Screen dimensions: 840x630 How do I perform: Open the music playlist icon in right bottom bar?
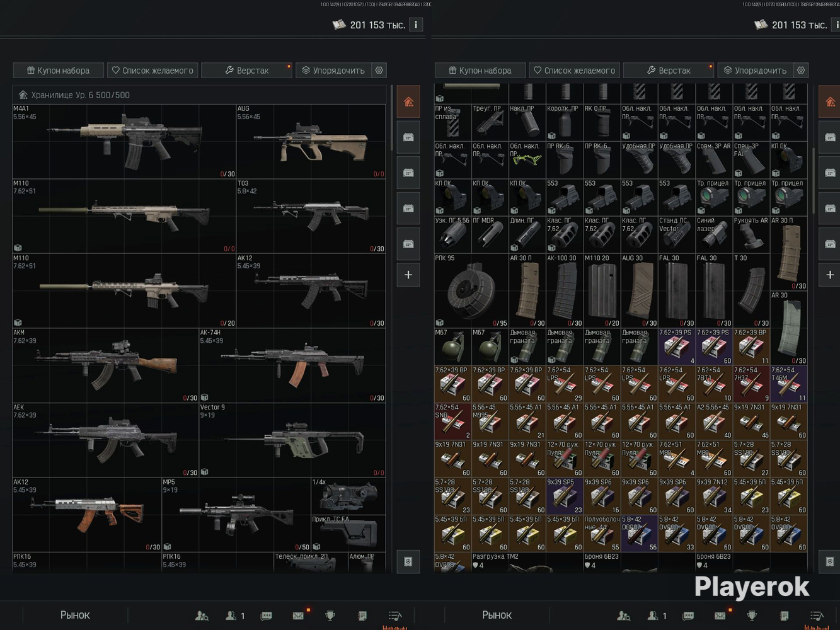[x=817, y=616]
